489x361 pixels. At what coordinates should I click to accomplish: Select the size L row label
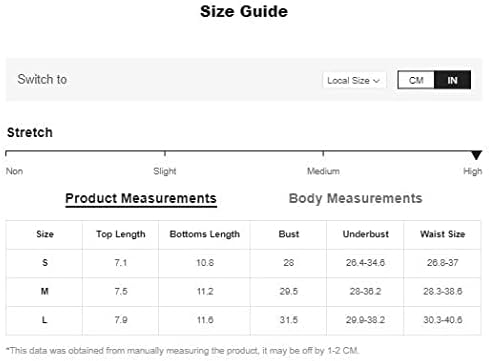(44, 320)
